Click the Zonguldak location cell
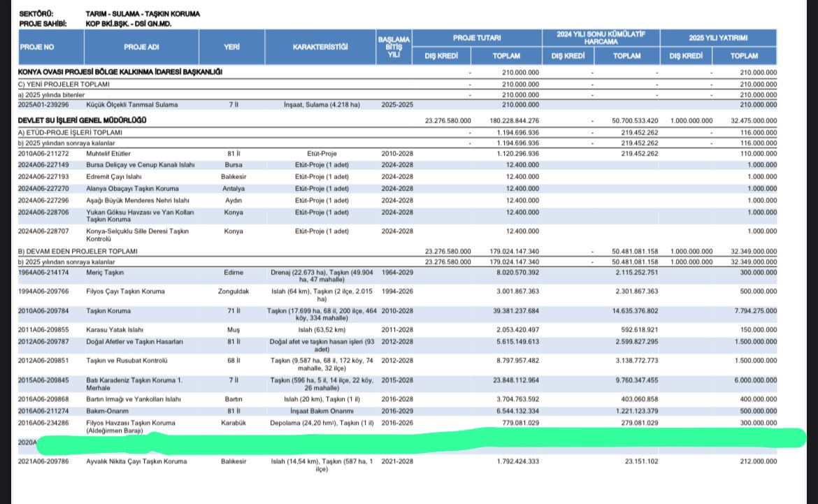This screenshot has height=504, width=818. point(231,292)
